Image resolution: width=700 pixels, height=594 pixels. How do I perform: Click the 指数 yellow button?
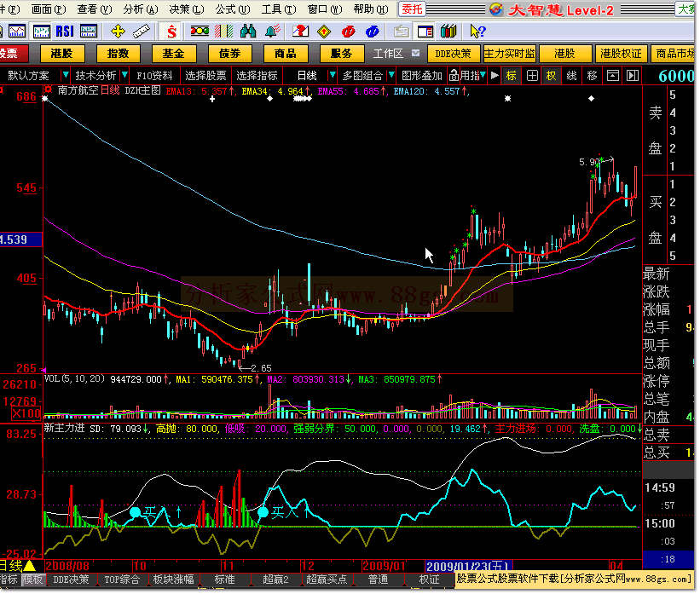click(118, 54)
